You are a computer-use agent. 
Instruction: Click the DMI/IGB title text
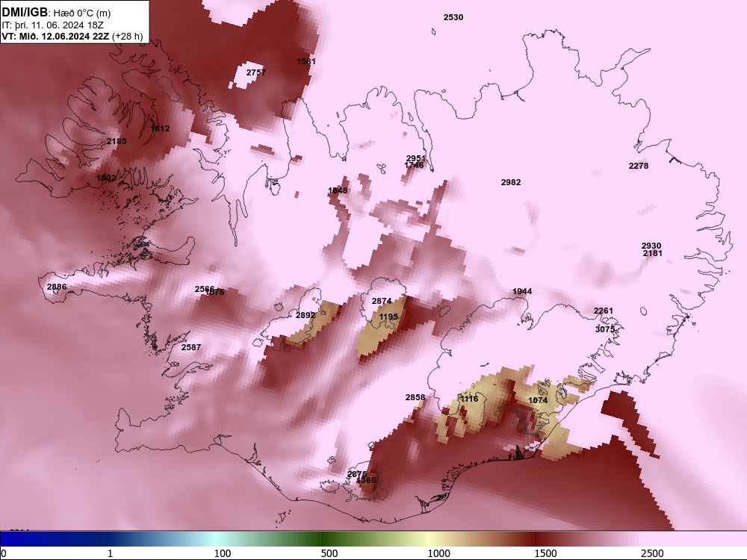pyautogui.click(x=25, y=13)
